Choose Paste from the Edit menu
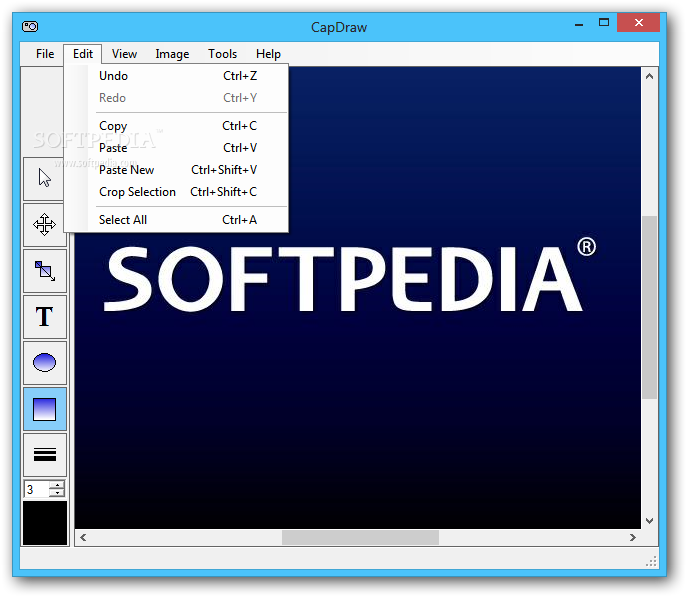The height and width of the screenshot is (597, 687). [x=176, y=148]
